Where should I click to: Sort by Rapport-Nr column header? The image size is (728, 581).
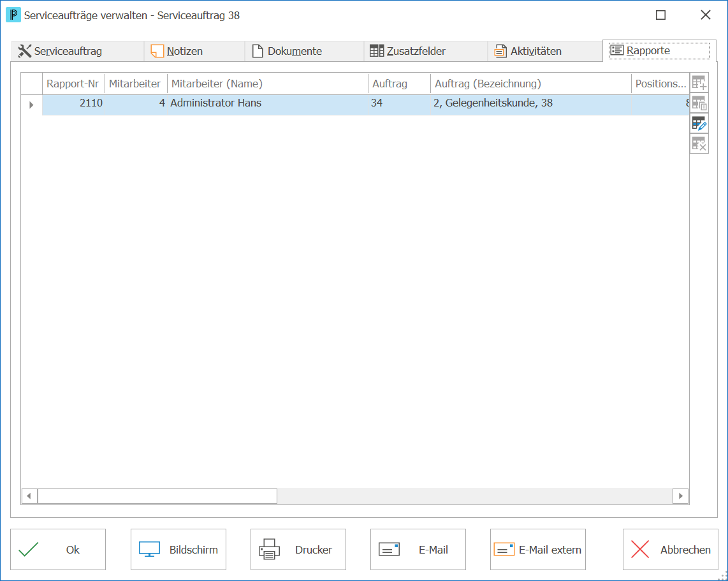[x=73, y=84]
